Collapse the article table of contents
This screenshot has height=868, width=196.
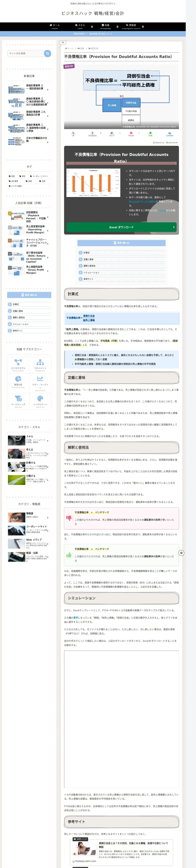pyautogui.click(x=121, y=243)
